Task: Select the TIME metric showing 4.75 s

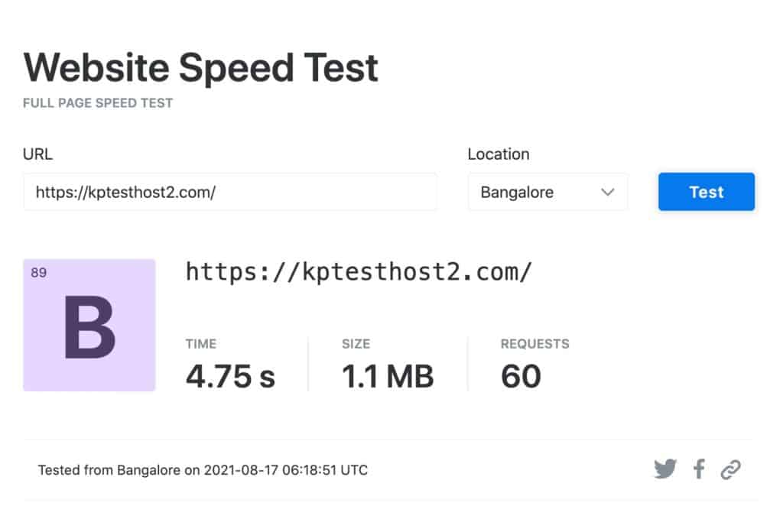Action: pos(231,375)
